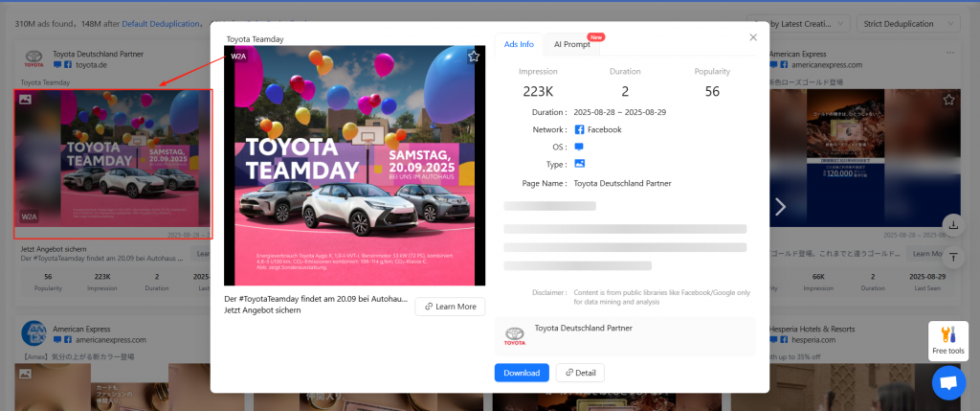
Task: Open the three-dots menu on American Express card
Action: pos(949,52)
